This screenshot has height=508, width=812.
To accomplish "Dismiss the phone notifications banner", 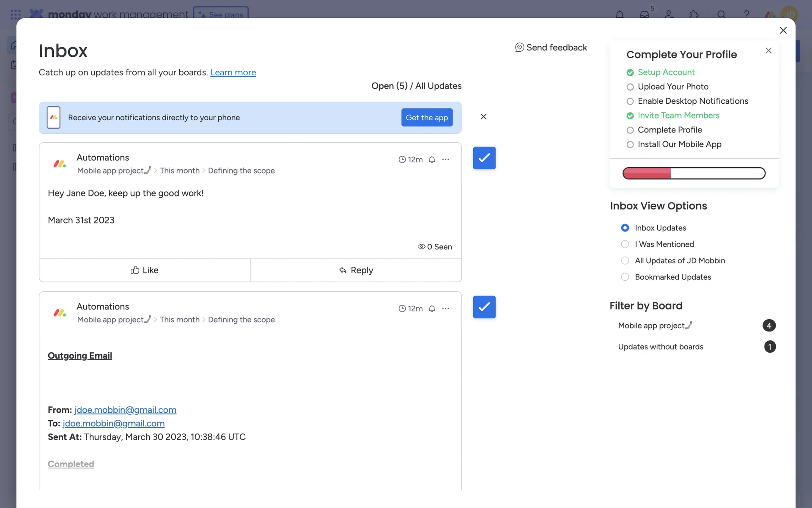I will 483,116.
